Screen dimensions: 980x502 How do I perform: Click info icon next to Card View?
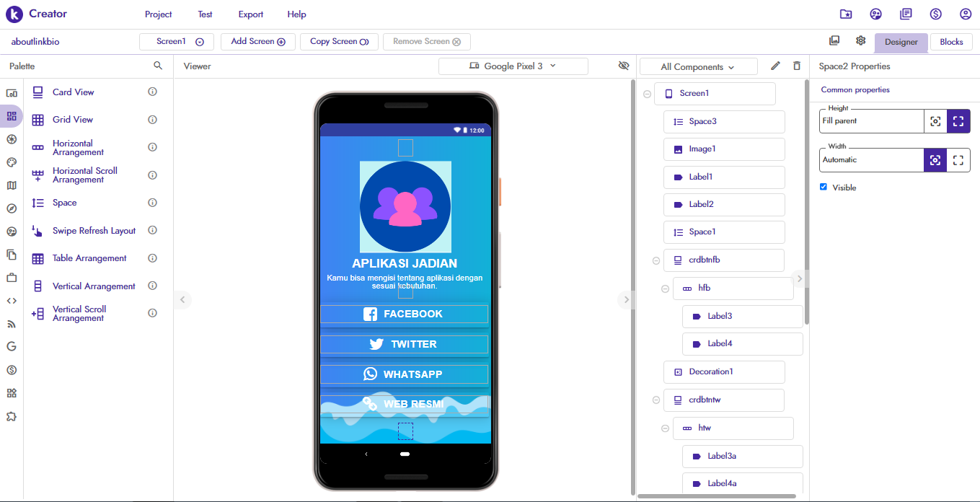[x=152, y=92]
